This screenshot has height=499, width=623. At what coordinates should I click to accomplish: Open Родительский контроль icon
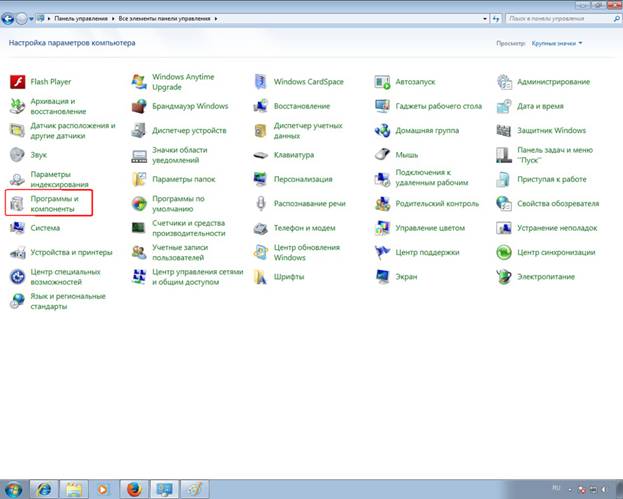[382, 203]
